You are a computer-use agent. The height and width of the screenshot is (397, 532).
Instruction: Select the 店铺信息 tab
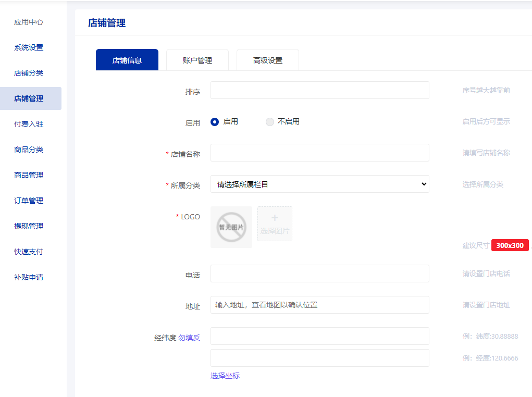coord(127,59)
